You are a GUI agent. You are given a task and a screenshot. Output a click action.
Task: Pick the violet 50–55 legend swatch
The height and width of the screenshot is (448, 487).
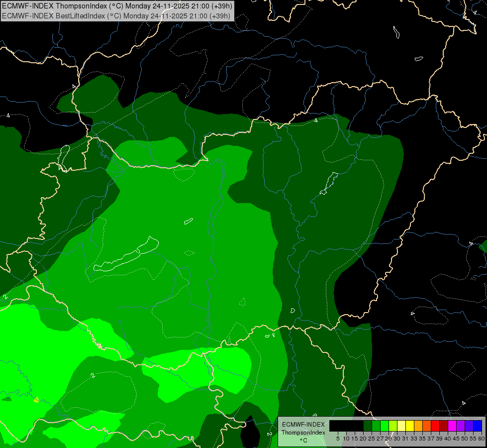pos(469,426)
